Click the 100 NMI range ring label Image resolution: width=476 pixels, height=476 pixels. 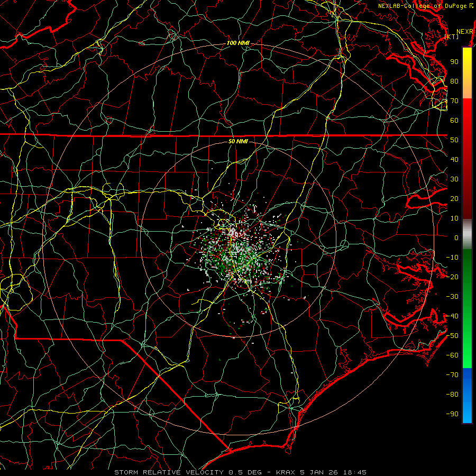pos(238,43)
